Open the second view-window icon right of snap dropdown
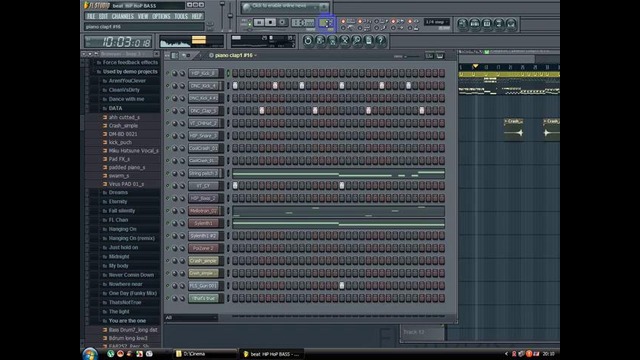The width and height of the screenshot is (640, 360). point(475,24)
